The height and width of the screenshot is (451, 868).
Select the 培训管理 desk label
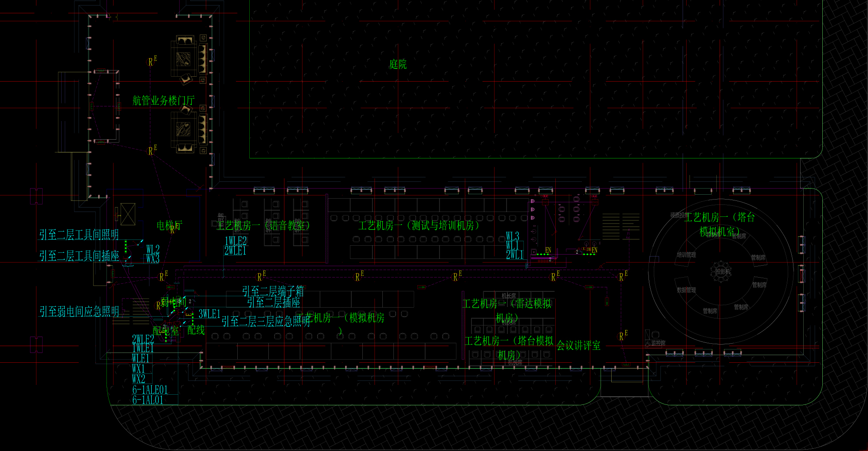(686, 255)
